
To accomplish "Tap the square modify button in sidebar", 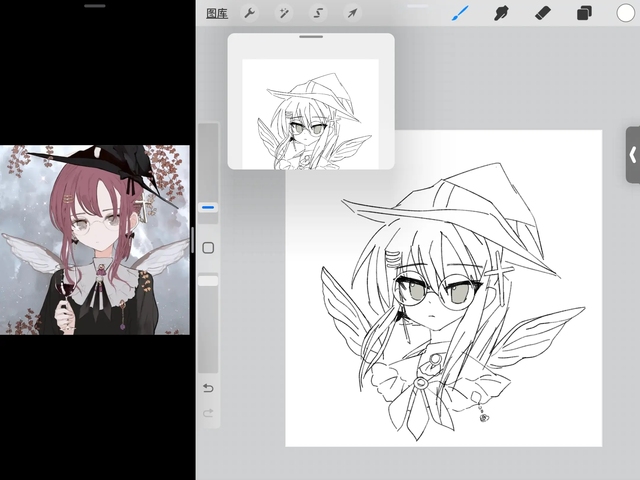I will tap(208, 248).
